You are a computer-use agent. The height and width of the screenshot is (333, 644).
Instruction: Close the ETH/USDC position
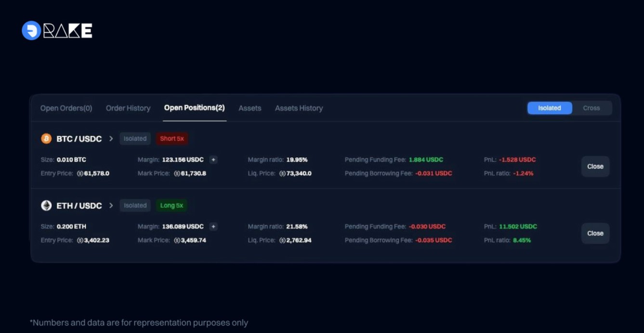tap(595, 233)
